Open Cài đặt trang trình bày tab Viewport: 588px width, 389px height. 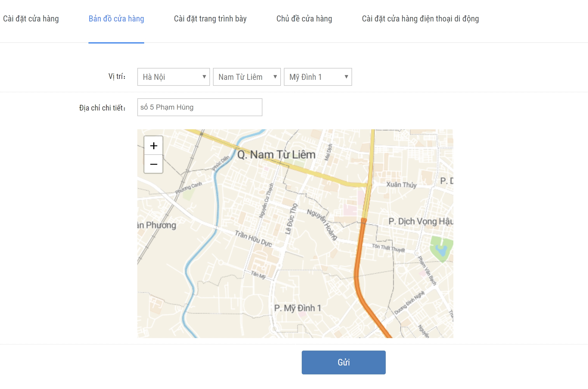pyautogui.click(x=210, y=19)
